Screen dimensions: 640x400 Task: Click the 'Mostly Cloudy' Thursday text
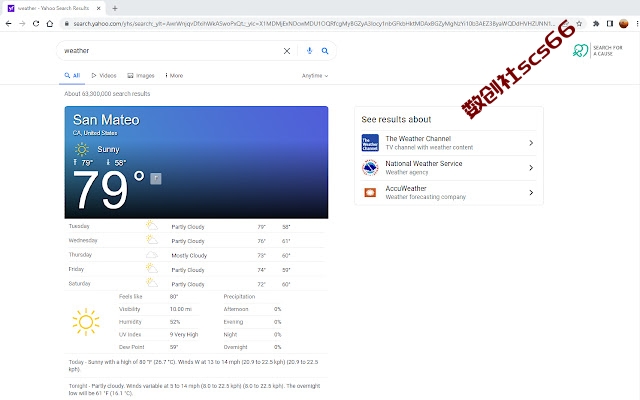[189, 256]
